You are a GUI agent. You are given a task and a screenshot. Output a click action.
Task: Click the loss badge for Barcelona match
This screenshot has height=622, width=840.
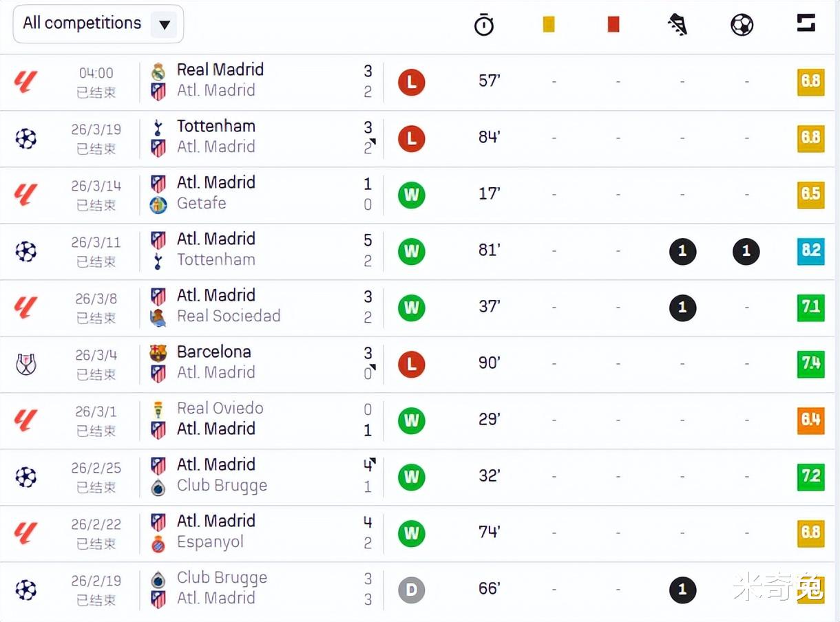[411, 364]
